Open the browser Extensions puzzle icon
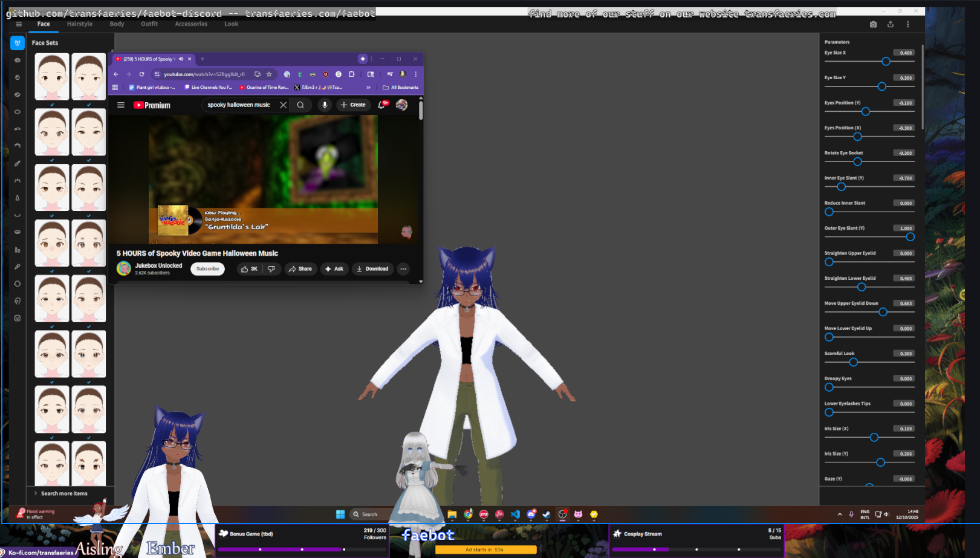Viewport: 980px width, 558px height. [x=351, y=74]
